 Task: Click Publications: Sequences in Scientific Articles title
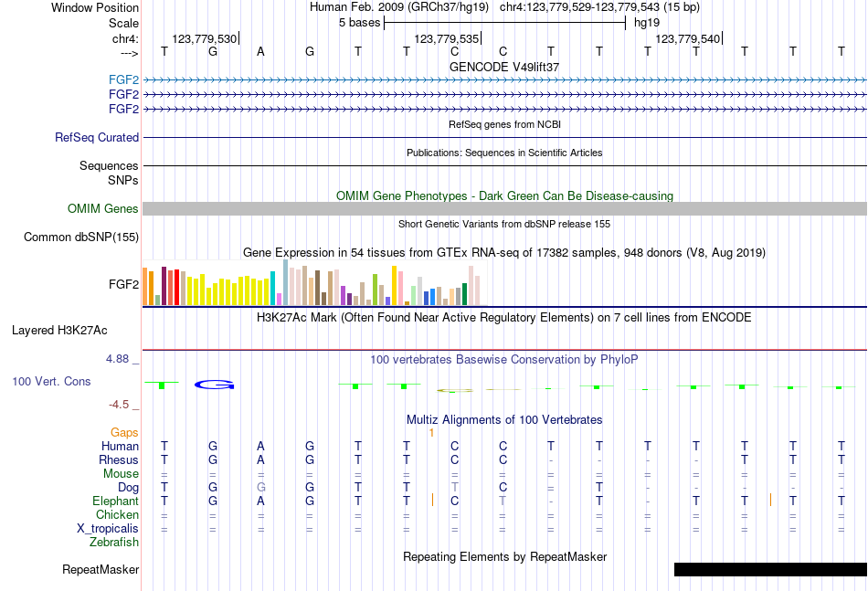click(x=504, y=153)
